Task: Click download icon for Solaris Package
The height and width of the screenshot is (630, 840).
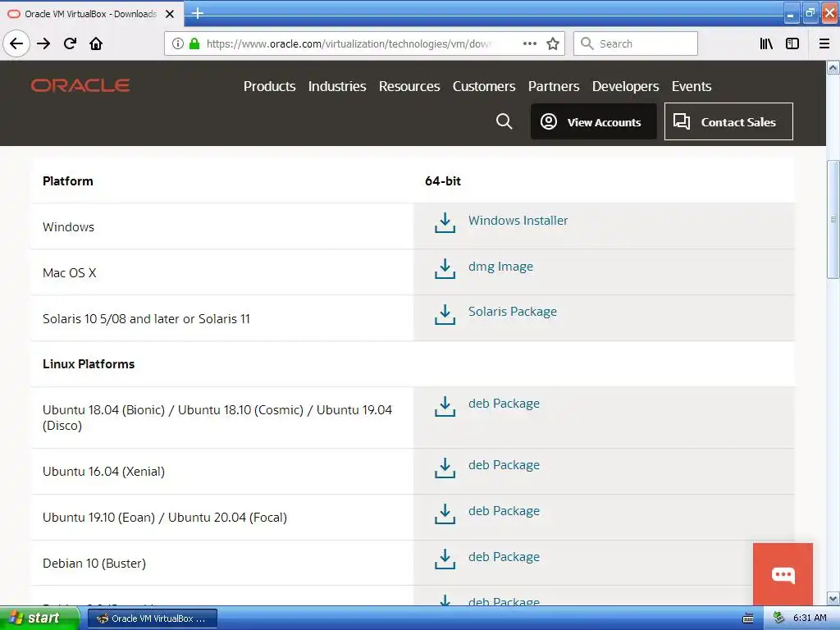Action: tap(445, 315)
